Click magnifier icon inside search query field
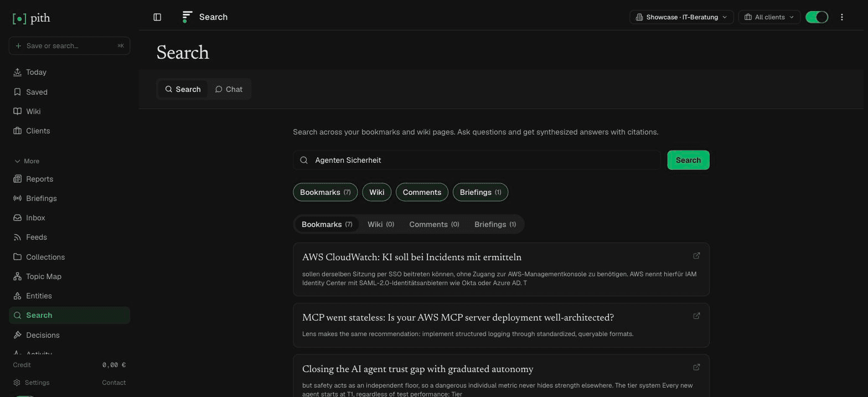868x397 pixels. coord(304,160)
